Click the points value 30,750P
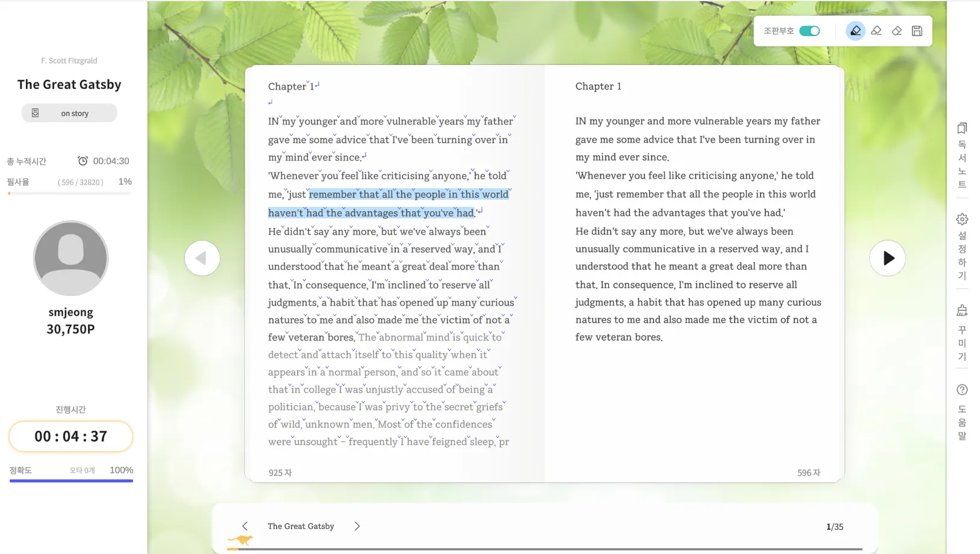 point(70,329)
